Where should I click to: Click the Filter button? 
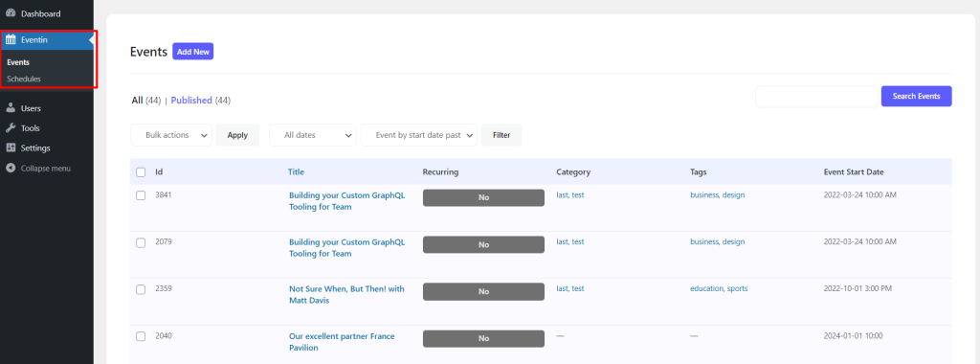[501, 135]
